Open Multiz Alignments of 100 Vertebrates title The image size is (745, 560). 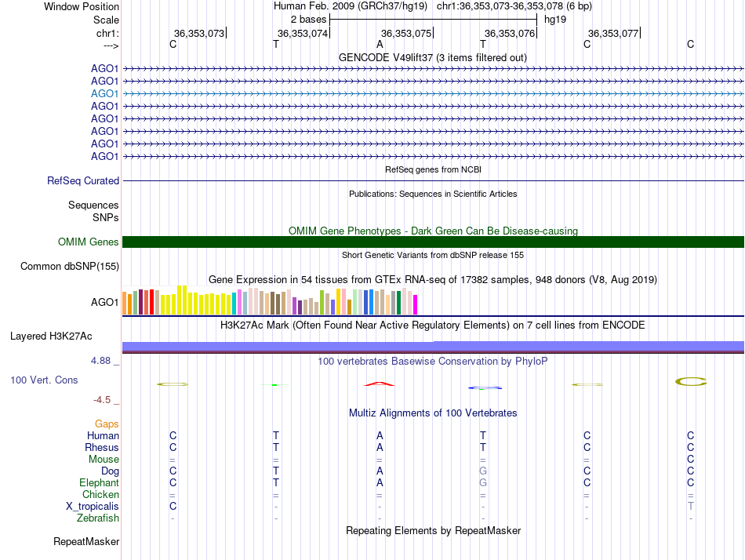point(433,413)
